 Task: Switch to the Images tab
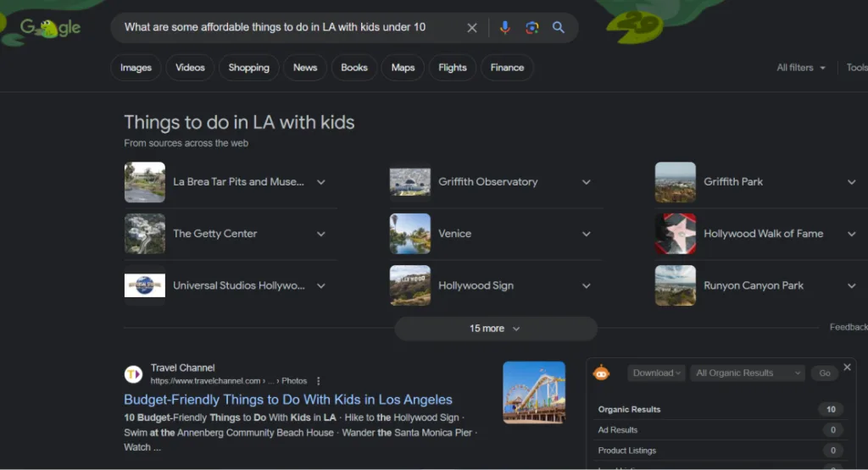[136, 68]
